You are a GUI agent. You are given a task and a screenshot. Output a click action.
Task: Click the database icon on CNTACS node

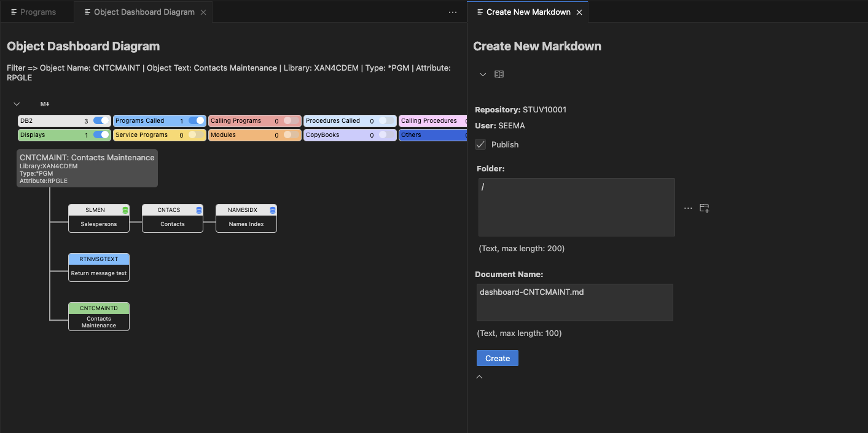pyautogui.click(x=199, y=210)
